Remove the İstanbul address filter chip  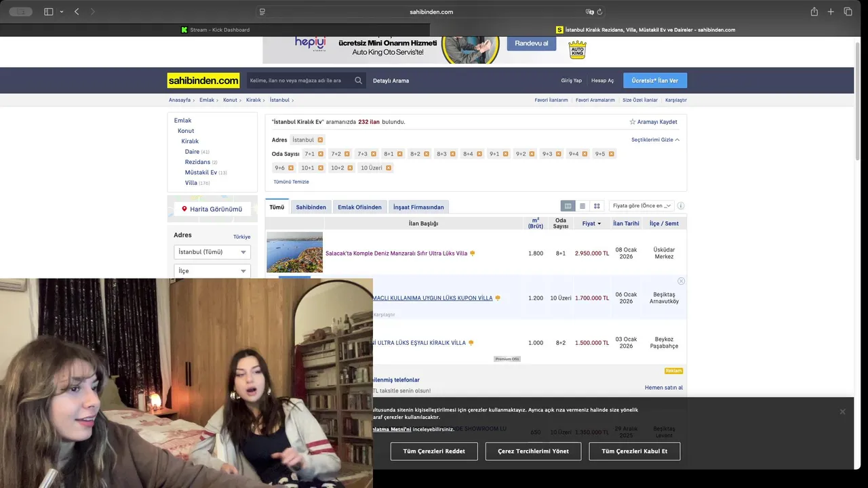(320, 140)
